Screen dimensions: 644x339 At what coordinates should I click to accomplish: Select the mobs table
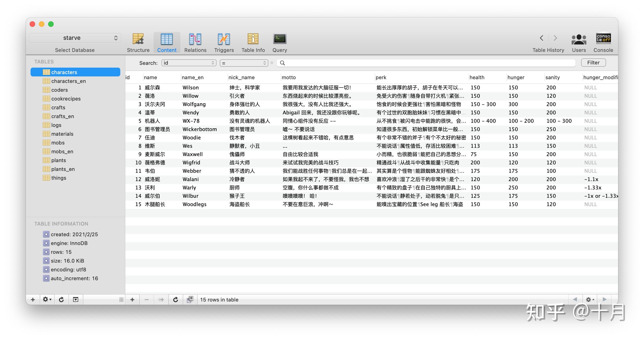75,142
